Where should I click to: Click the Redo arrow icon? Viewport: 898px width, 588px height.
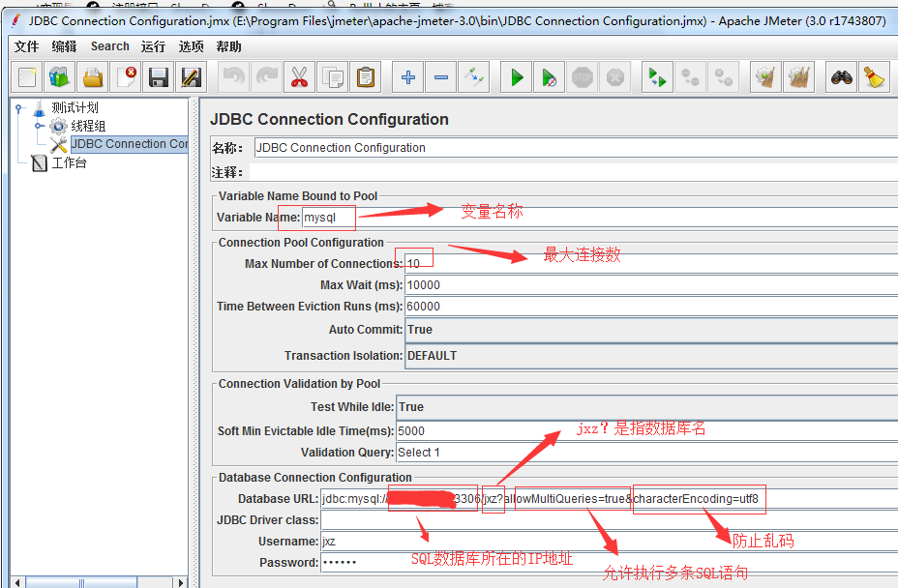point(267,77)
